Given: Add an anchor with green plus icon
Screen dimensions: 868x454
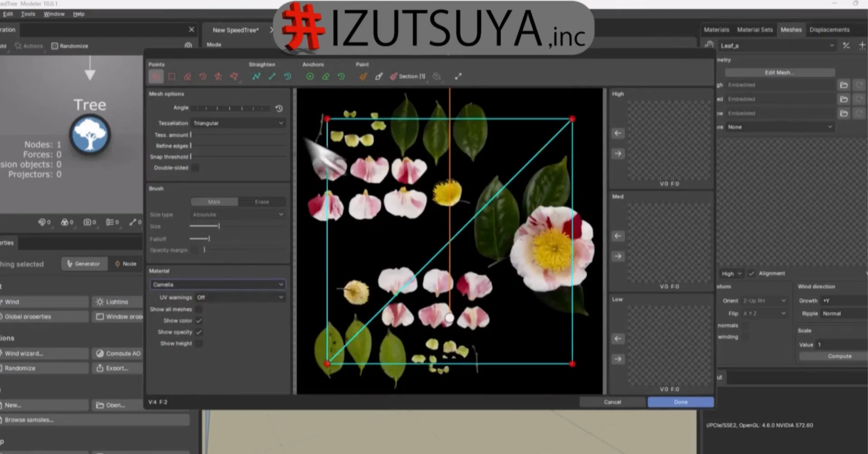Looking at the screenshot, I should point(310,77).
